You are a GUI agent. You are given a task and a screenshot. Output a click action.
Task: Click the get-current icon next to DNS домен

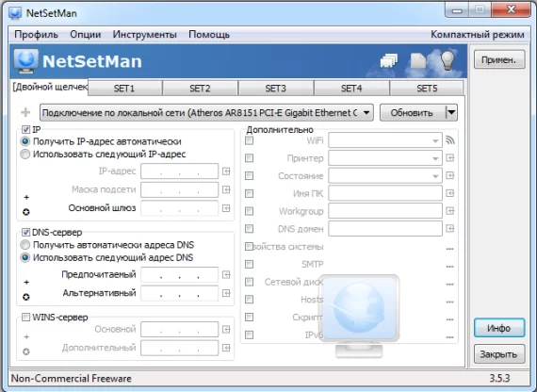pos(450,229)
